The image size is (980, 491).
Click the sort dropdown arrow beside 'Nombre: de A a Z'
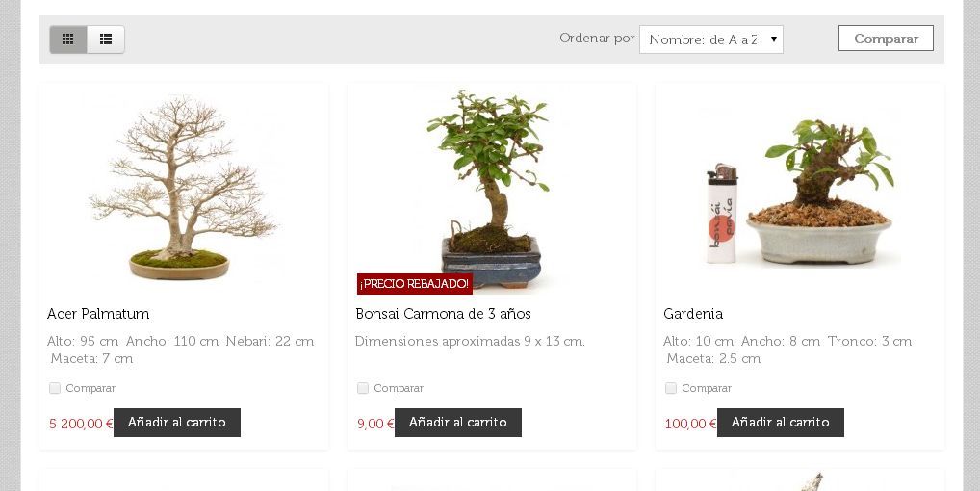point(774,39)
